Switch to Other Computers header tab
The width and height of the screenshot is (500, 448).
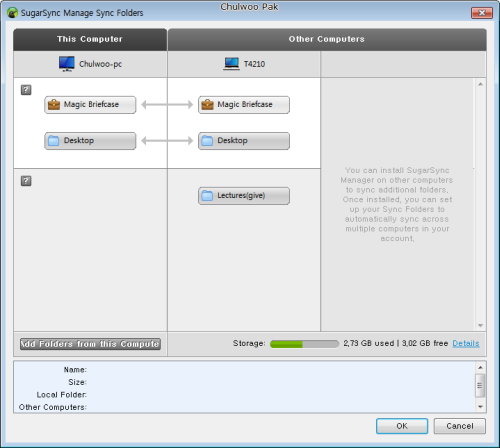pos(327,39)
